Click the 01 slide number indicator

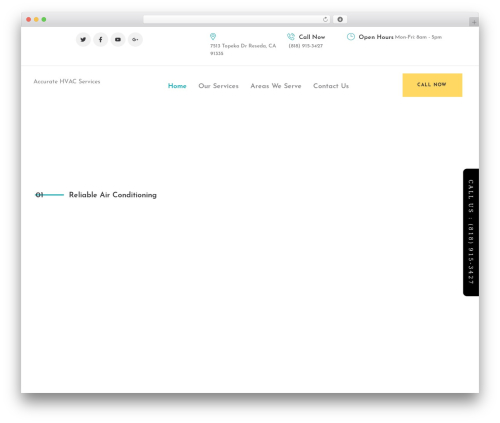[x=39, y=195]
